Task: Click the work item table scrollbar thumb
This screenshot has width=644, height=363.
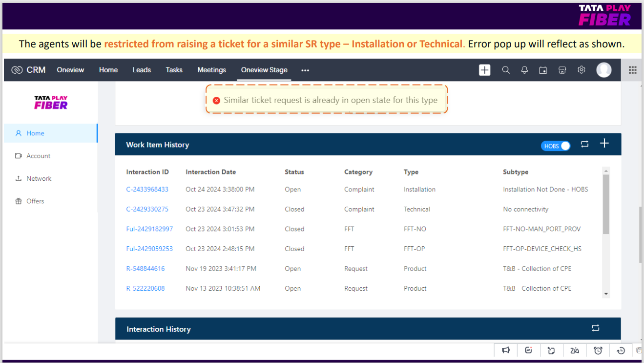Action: point(606,204)
